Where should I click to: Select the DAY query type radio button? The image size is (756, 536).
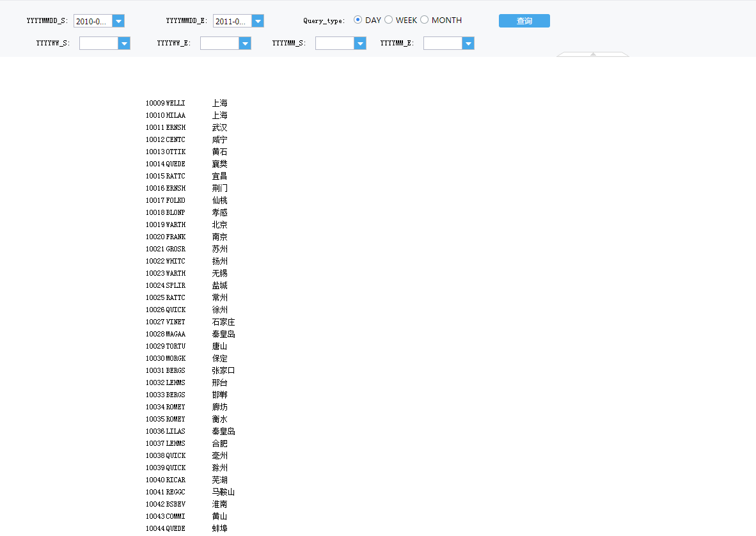(x=358, y=20)
